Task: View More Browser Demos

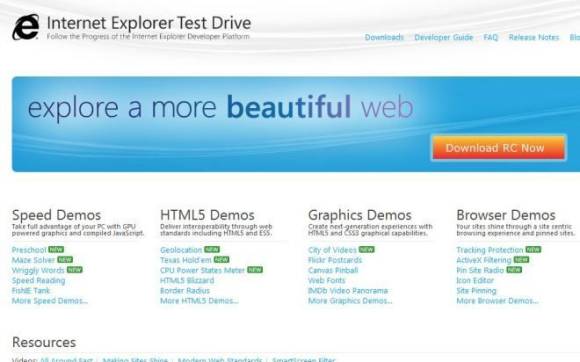Action: click(498, 301)
